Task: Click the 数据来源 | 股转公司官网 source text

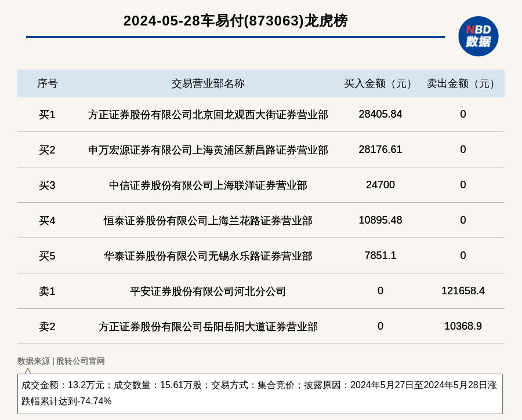Action: [x=61, y=361]
